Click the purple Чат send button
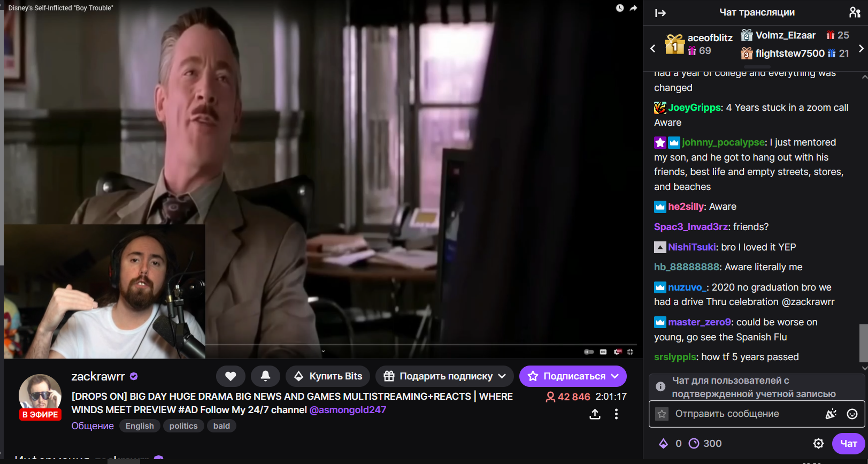The height and width of the screenshot is (464, 868). 848,443
